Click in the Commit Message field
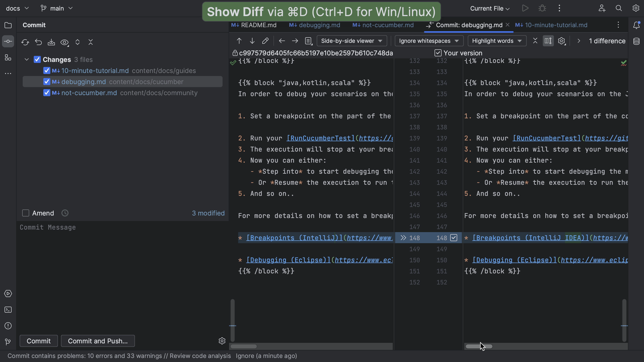 point(123,276)
